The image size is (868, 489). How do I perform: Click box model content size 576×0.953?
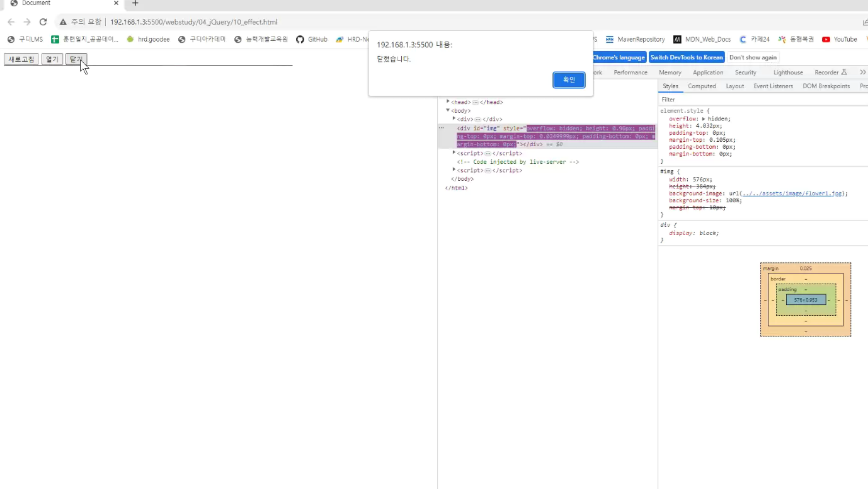coord(806,300)
